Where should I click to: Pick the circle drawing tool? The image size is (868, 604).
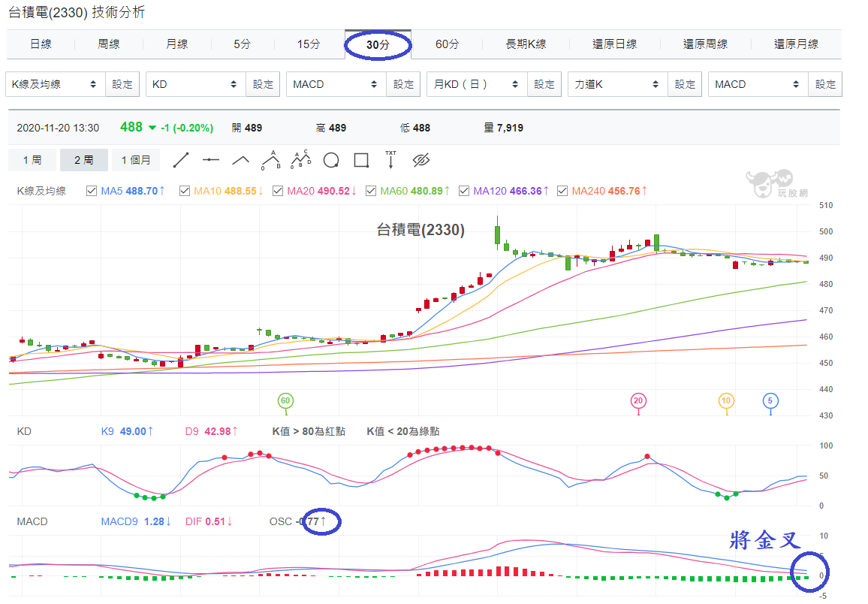click(x=331, y=161)
